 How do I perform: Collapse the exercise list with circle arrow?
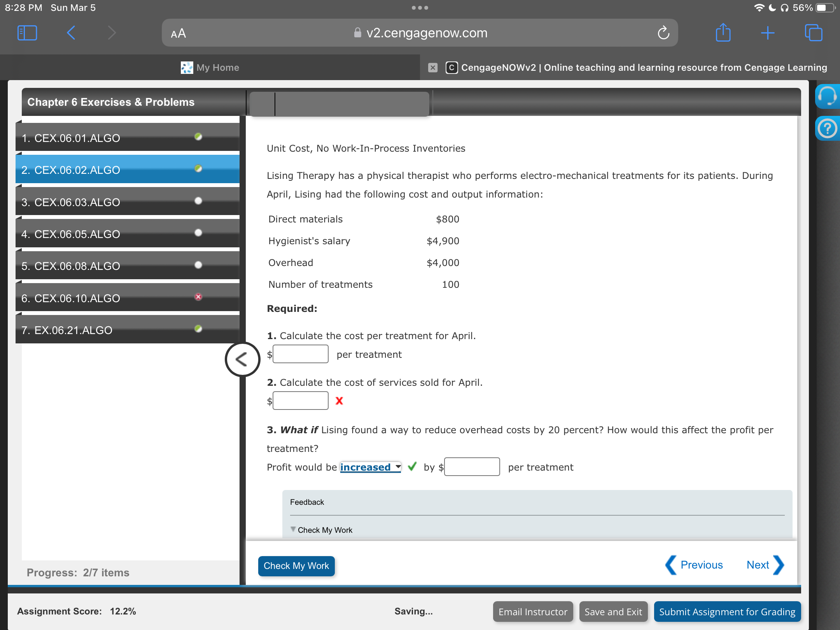(242, 359)
